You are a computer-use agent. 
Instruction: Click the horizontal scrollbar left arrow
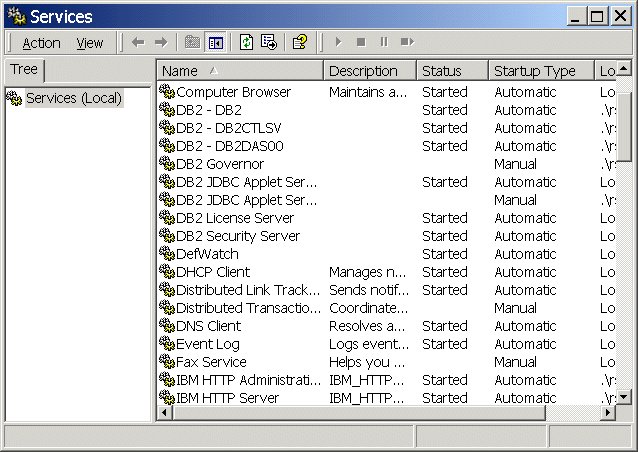click(x=164, y=413)
